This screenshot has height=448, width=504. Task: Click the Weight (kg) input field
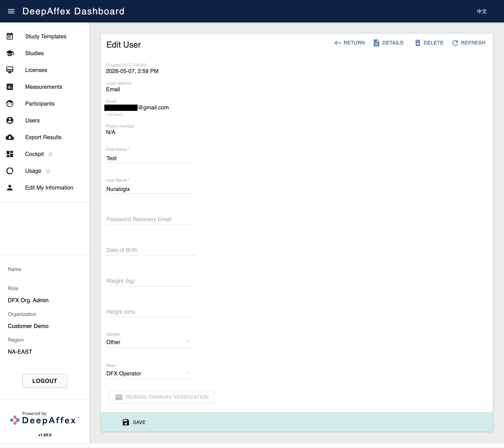coord(151,281)
